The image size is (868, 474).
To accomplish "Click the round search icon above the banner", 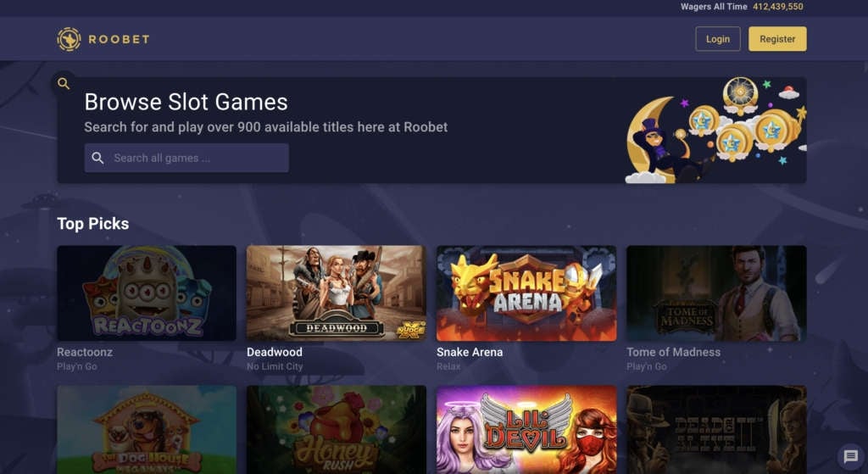I will (x=64, y=84).
